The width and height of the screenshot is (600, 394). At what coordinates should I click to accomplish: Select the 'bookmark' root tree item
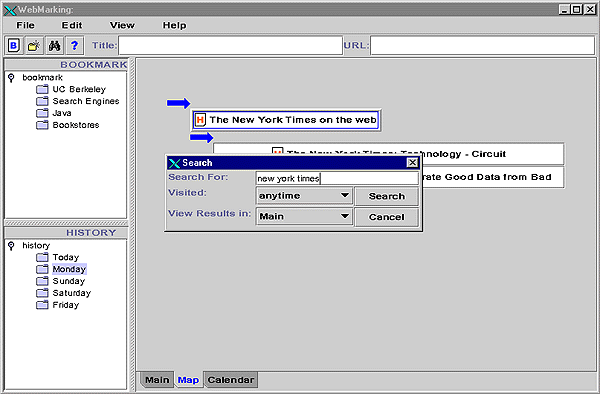[x=42, y=78]
